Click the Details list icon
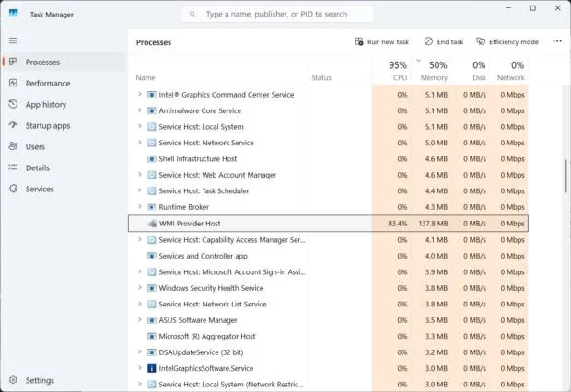 13,167
